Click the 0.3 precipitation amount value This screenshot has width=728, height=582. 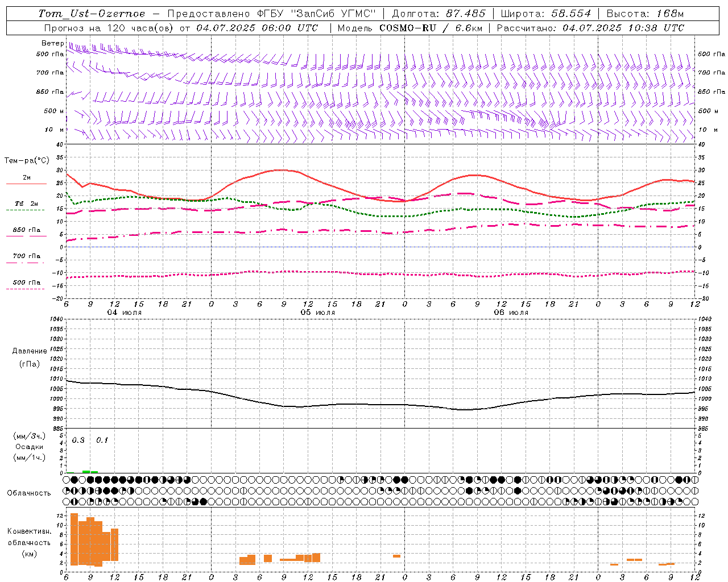pos(78,440)
